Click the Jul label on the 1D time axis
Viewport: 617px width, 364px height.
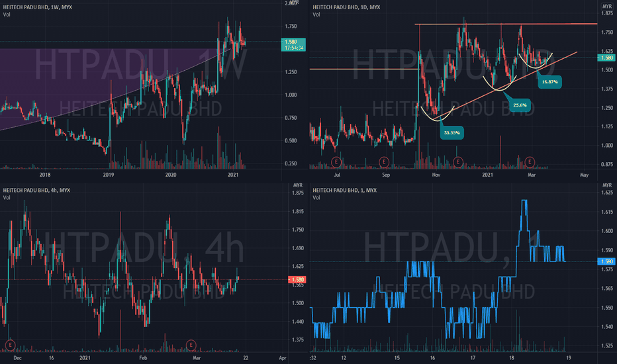coord(337,175)
